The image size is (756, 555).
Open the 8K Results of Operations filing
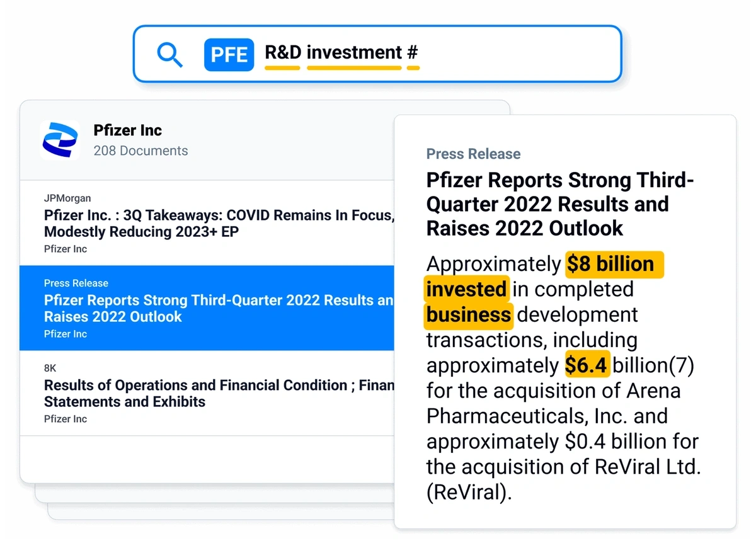(x=208, y=393)
